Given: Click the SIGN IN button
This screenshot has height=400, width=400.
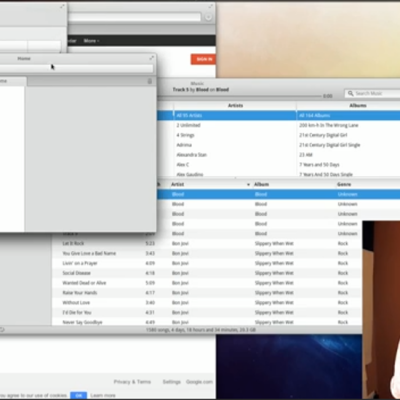Looking at the screenshot, I should [203, 59].
